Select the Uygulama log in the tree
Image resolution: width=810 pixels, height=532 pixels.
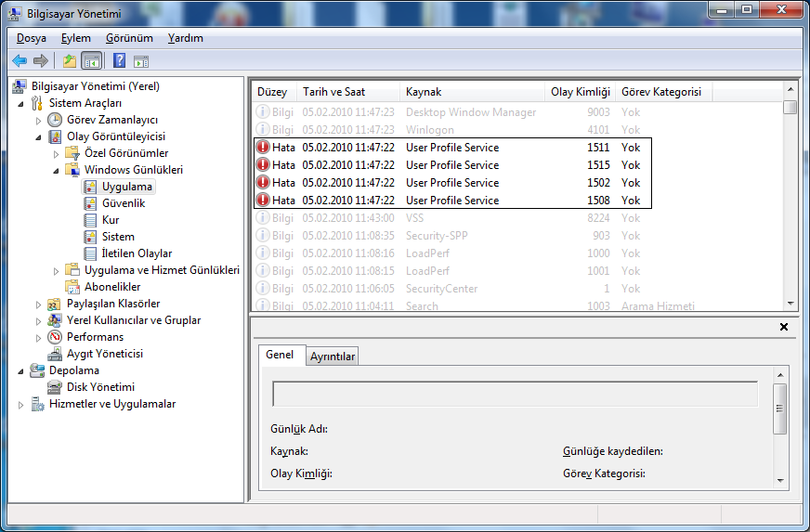click(x=119, y=187)
